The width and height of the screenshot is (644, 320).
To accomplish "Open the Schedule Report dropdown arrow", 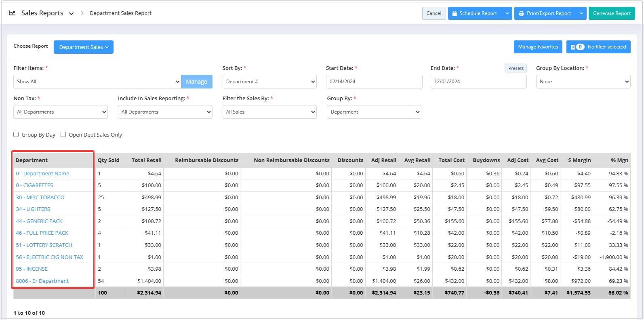I will coord(507,13).
